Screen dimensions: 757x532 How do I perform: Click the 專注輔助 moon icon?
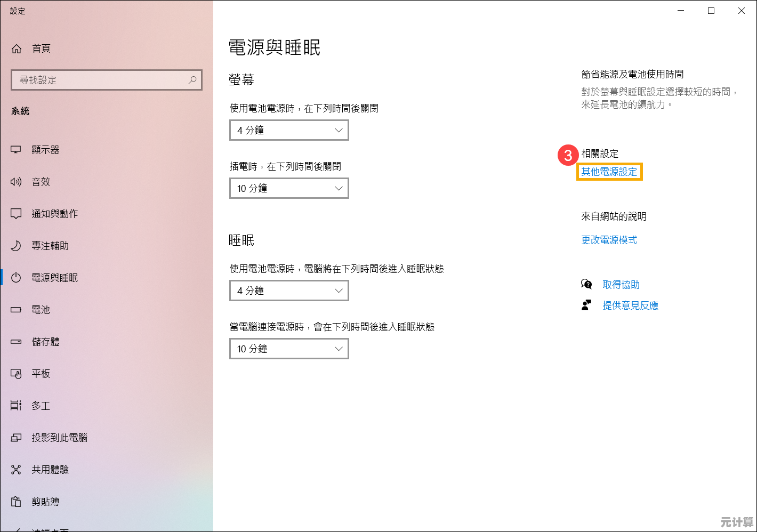pos(16,246)
